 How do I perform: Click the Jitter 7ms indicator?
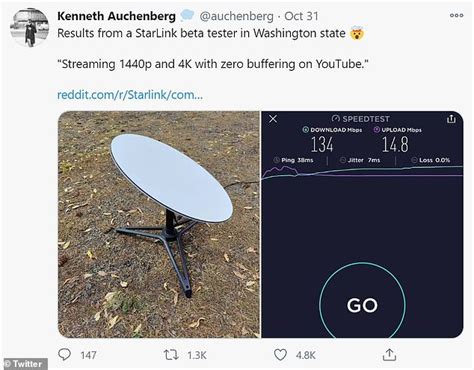pos(360,160)
